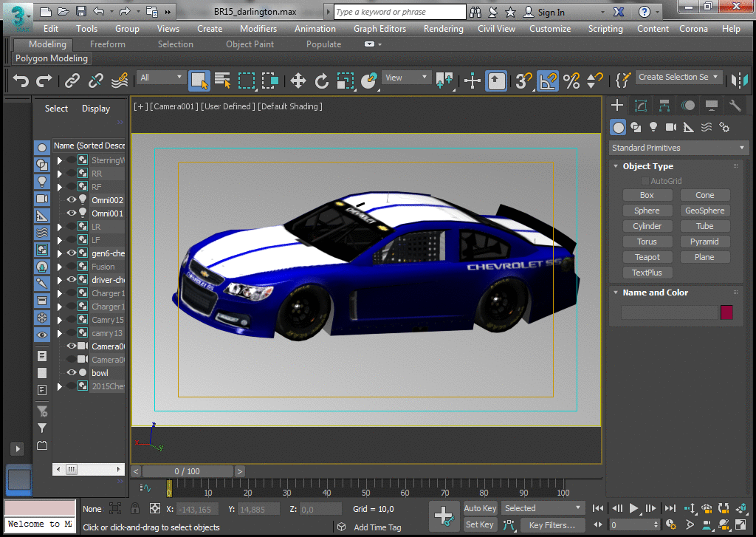Image resolution: width=756 pixels, height=537 pixels.
Task: Select the Lights category icon
Action: (653, 127)
